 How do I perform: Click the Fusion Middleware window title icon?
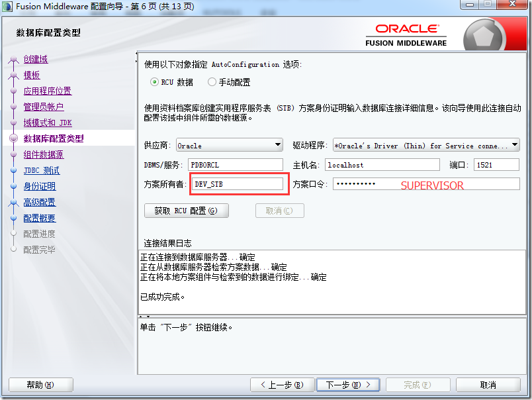[7, 7]
